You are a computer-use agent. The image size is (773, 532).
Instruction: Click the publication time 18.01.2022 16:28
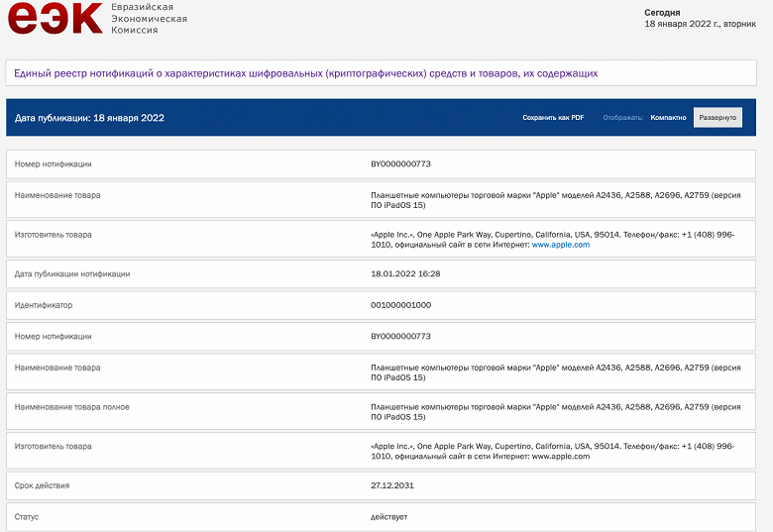tap(405, 273)
